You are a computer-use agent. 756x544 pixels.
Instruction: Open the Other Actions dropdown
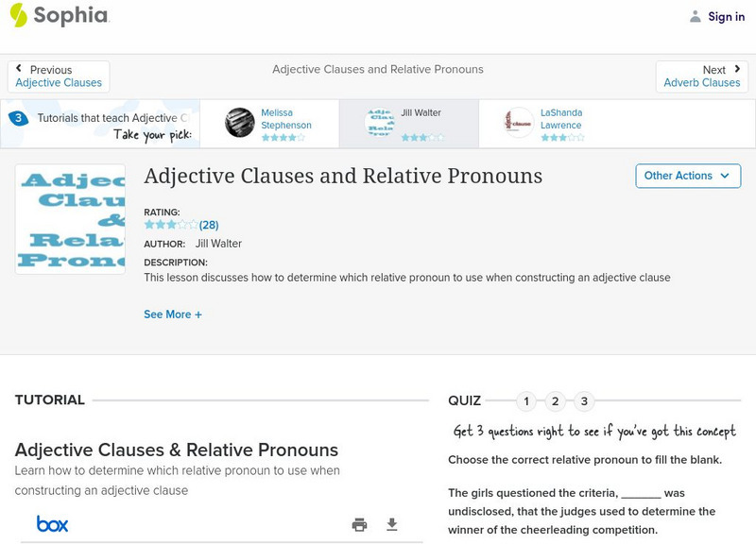click(x=687, y=176)
